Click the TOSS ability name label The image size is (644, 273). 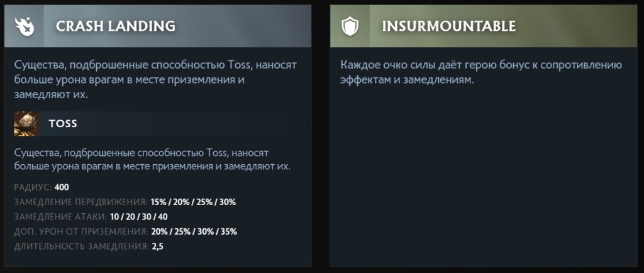(63, 123)
